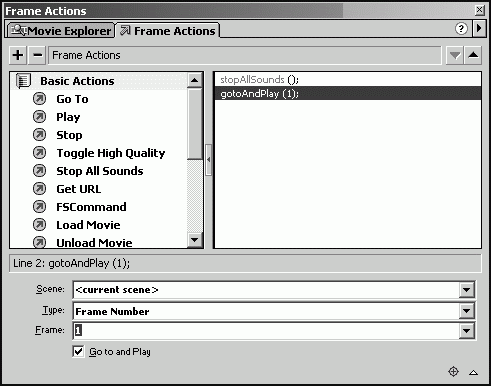Click the Stop action icon
491x386 pixels.
[39, 135]
